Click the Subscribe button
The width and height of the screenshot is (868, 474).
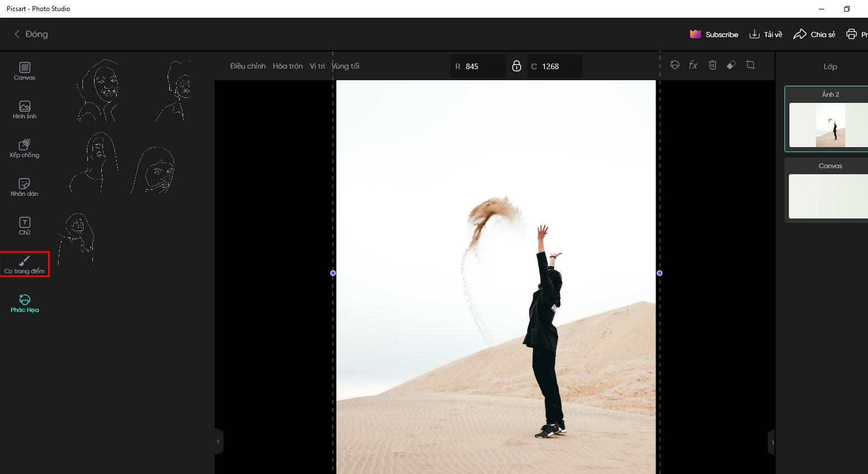(714, 34)
